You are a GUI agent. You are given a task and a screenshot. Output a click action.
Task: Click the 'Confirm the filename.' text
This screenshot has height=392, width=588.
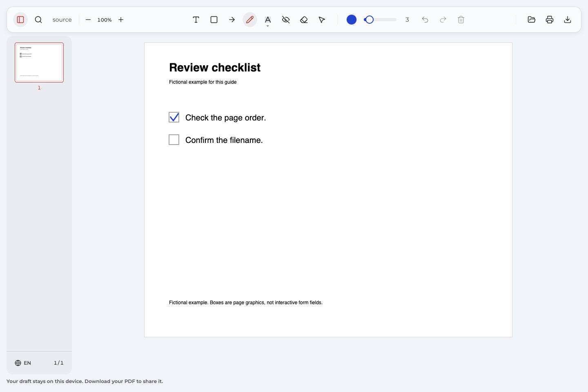tap(224, 140)
